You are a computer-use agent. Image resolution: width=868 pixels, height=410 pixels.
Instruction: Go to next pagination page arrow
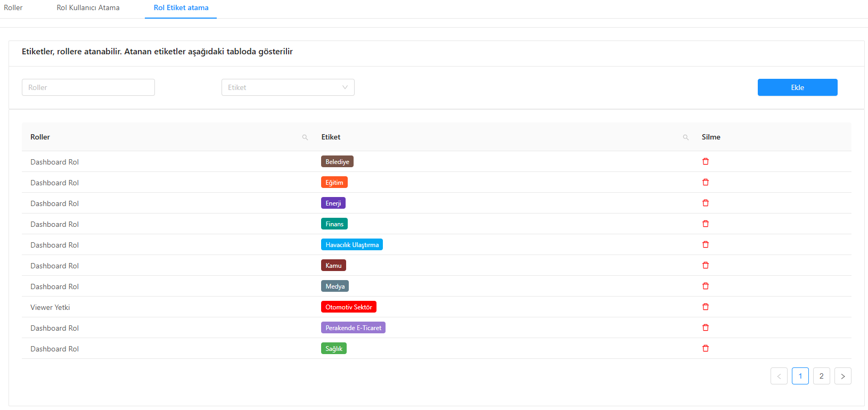point(842,376)
